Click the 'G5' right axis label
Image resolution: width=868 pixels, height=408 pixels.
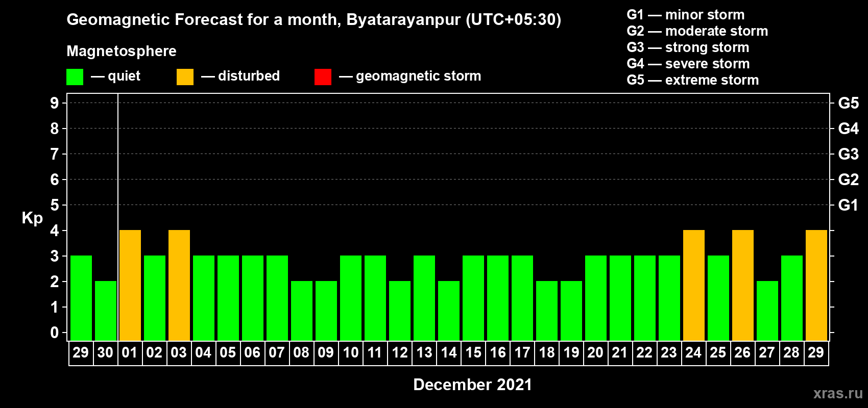(849, 103)
